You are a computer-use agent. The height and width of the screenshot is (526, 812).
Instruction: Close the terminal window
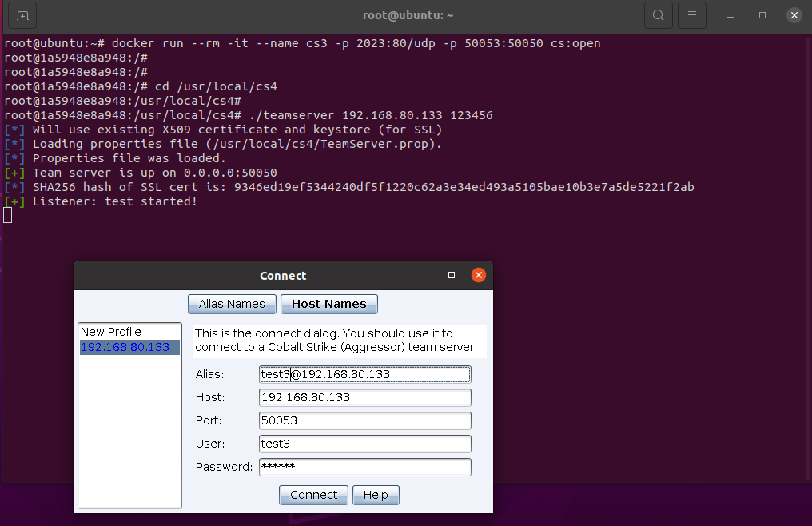[x=794, y=15]
